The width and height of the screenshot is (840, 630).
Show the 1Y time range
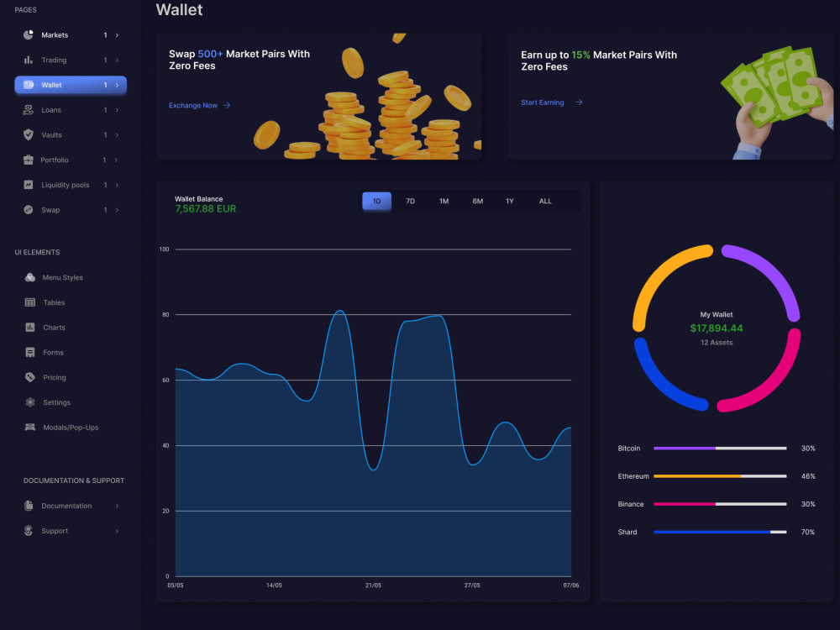click(x=510, y=202)
